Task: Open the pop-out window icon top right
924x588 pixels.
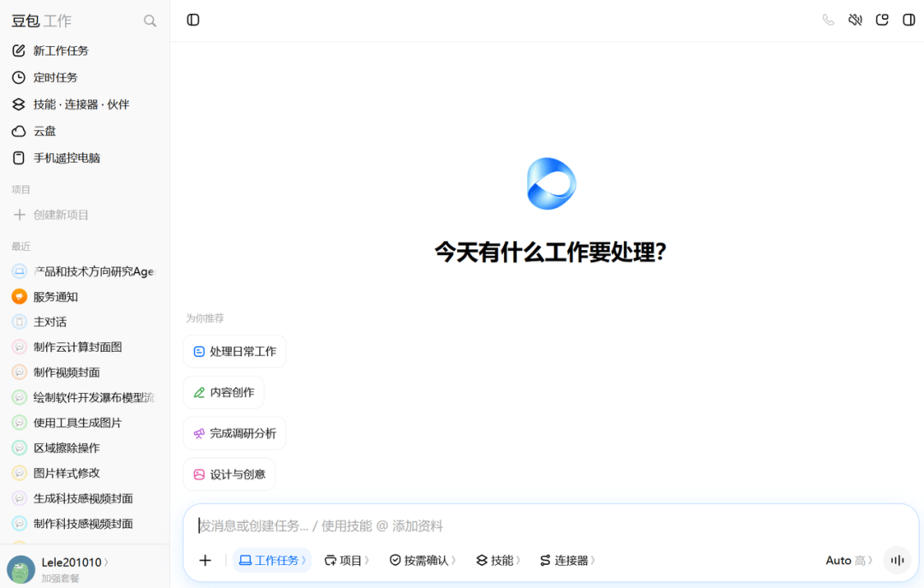Action: tap(882, 20)
